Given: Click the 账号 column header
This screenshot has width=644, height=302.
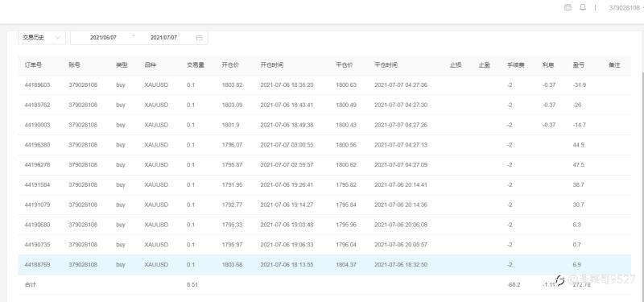Looking at the screenshot, I should [74, 65].
